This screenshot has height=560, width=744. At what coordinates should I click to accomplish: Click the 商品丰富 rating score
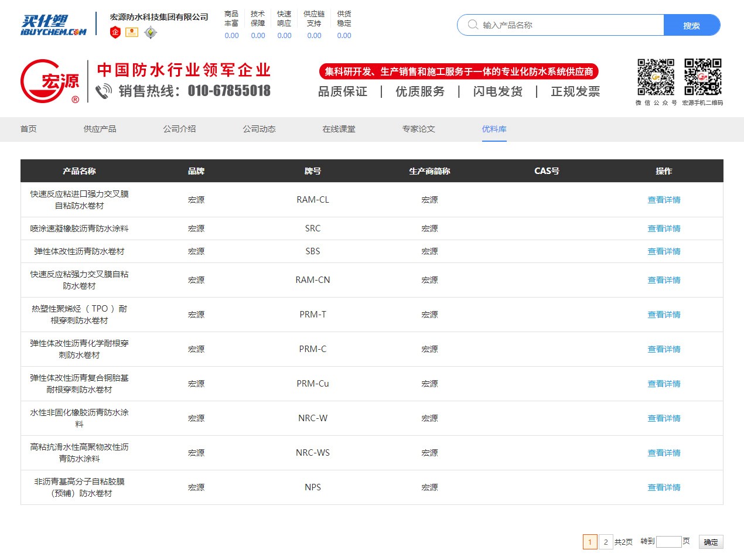(x=231, y=36)
